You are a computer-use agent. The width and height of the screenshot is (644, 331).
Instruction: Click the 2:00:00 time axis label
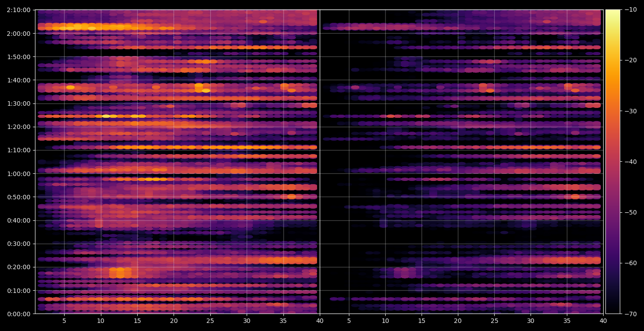pyautogui.click(x=19, y=33)
